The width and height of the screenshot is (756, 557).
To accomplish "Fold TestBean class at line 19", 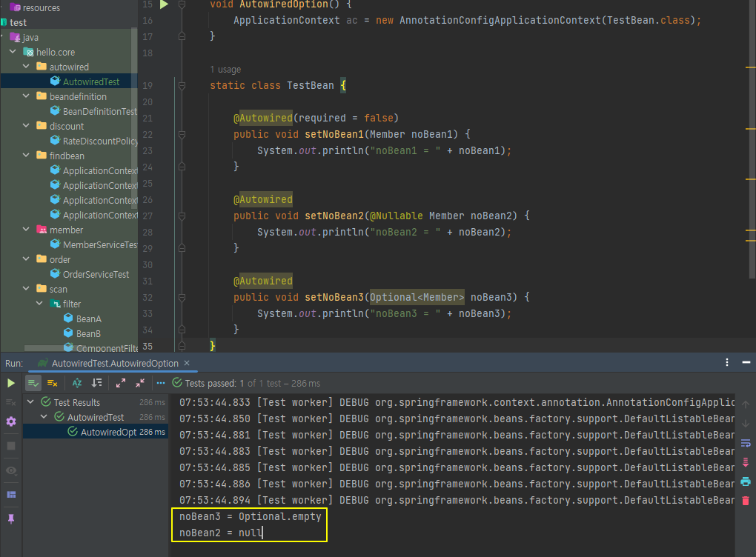I will 182,86.
